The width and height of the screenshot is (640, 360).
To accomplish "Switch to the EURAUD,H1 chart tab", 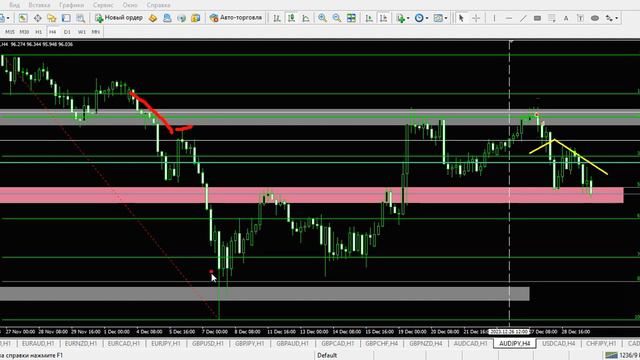I will pyautogui.click(x=38, y=344).
